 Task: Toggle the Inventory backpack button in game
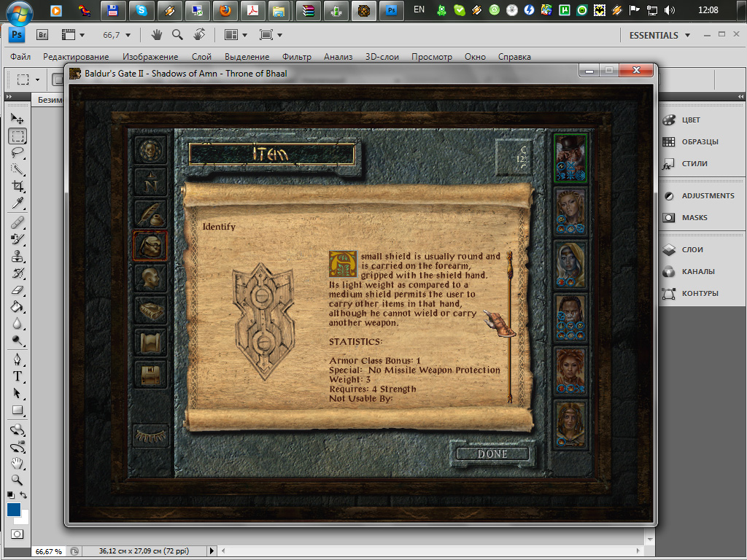click(150, 246)
